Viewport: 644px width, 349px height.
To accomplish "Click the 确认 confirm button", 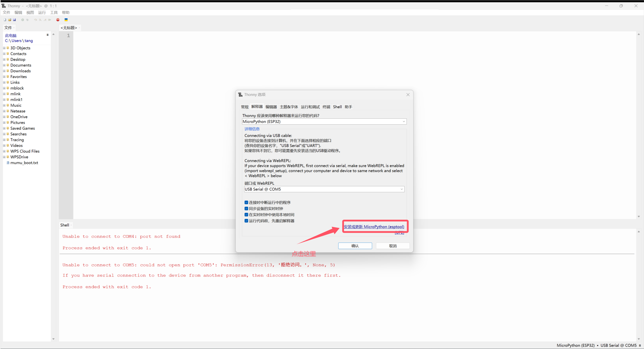I will pos(355,245).
